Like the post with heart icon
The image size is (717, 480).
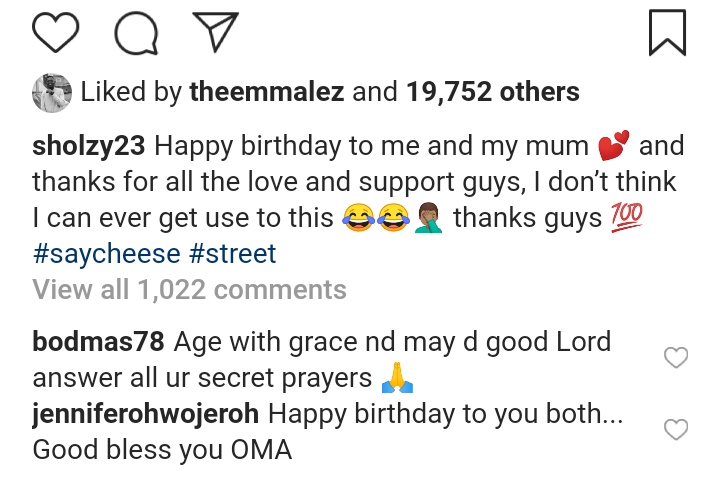click(x=57, y=32)
